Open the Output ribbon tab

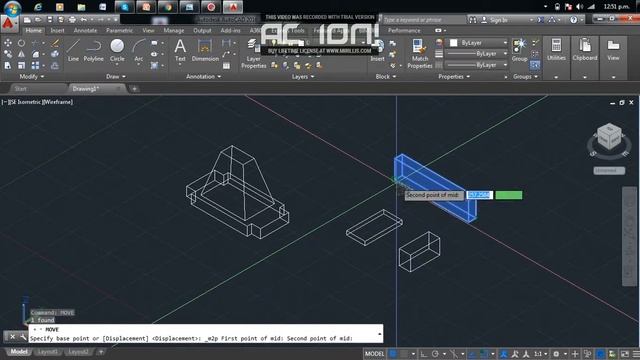(x=202, y=31)
